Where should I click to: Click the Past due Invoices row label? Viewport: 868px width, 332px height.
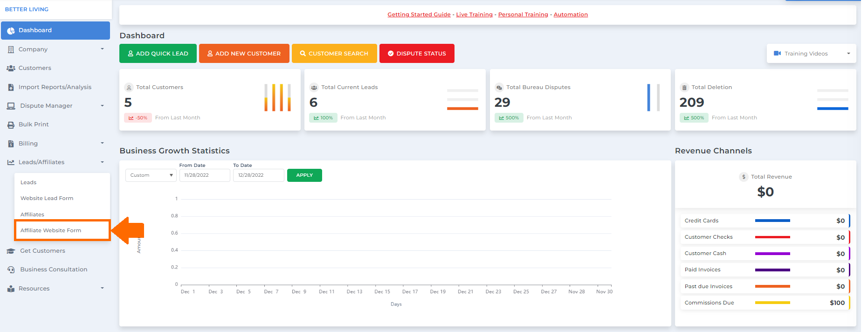click(x=709, y=286)
